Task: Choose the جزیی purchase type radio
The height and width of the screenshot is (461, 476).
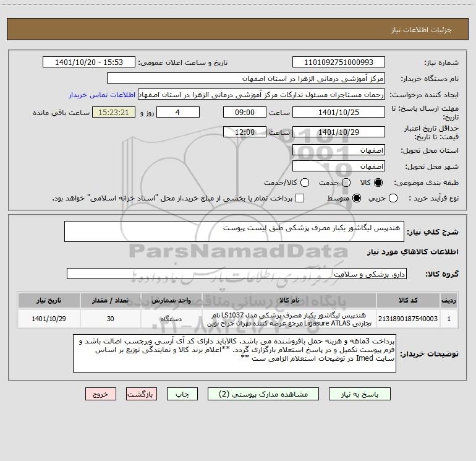Action: point(393,198)
